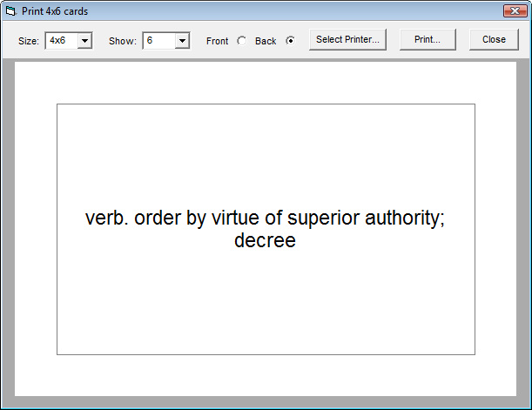Image resolution: width=532 pixels, height=410 pixels.
Task: Click the card window icon in title bar
Action: (10, 11)
